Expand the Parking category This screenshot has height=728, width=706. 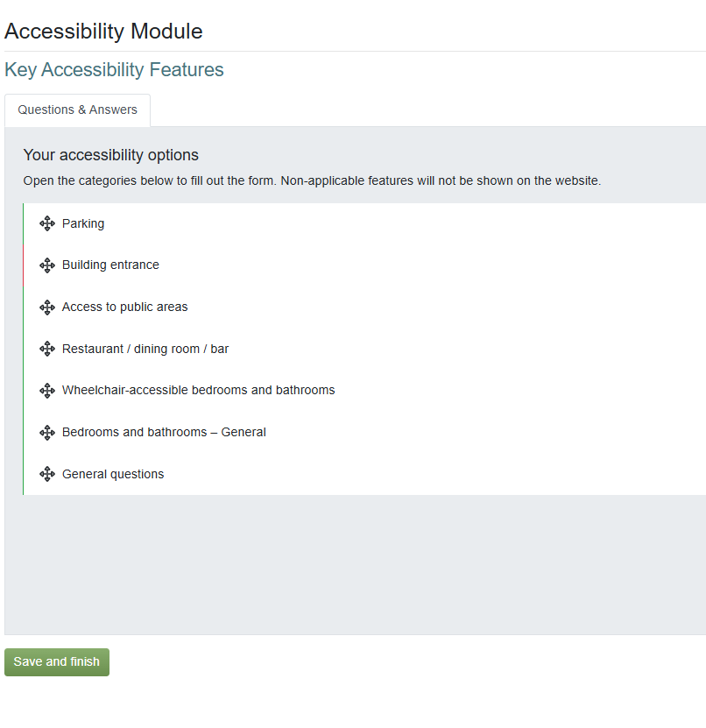point(83,224)
